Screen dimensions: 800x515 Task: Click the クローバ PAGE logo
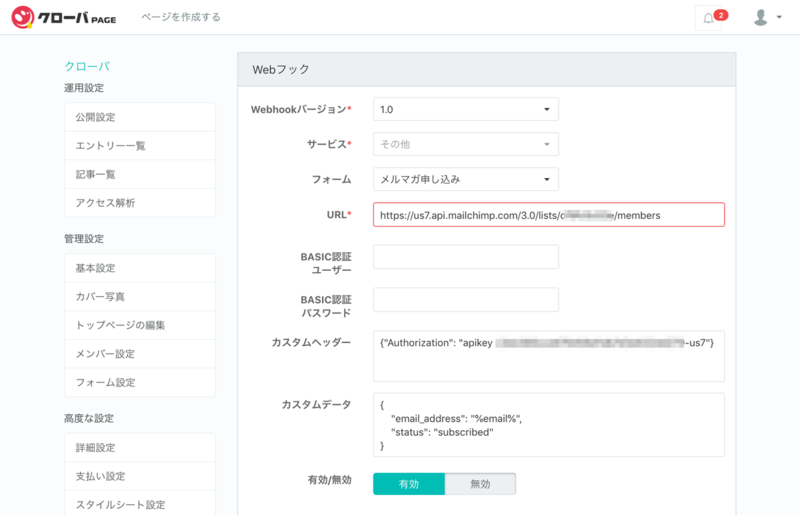point(64,17)
